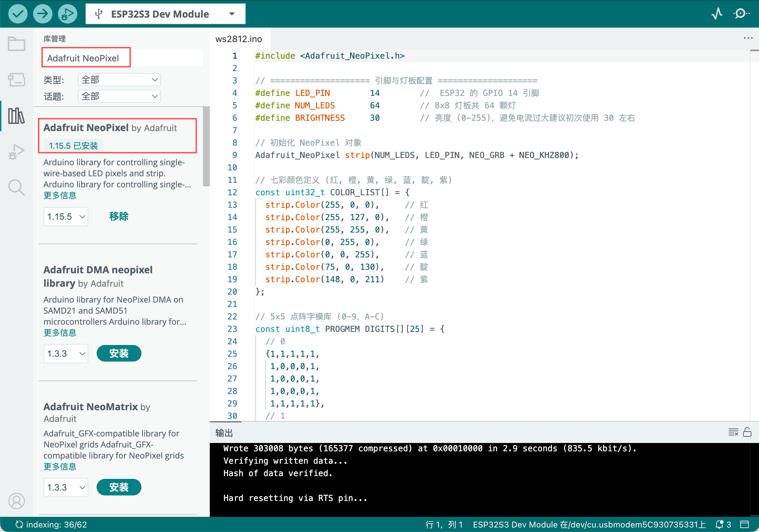
Task: Switch to the ws2812.ino tab
Action: click(239, 39)
